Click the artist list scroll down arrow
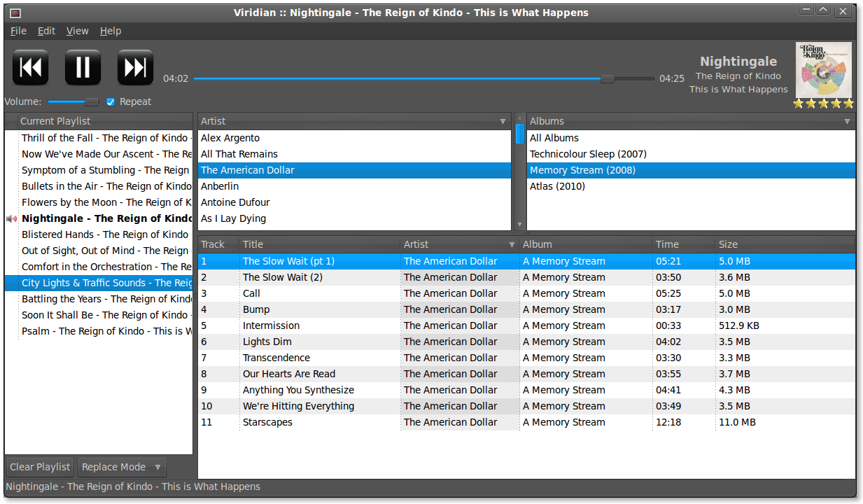The width and height of the screenshot is (863, 504). pyautogui.click(x=519, y=225)
